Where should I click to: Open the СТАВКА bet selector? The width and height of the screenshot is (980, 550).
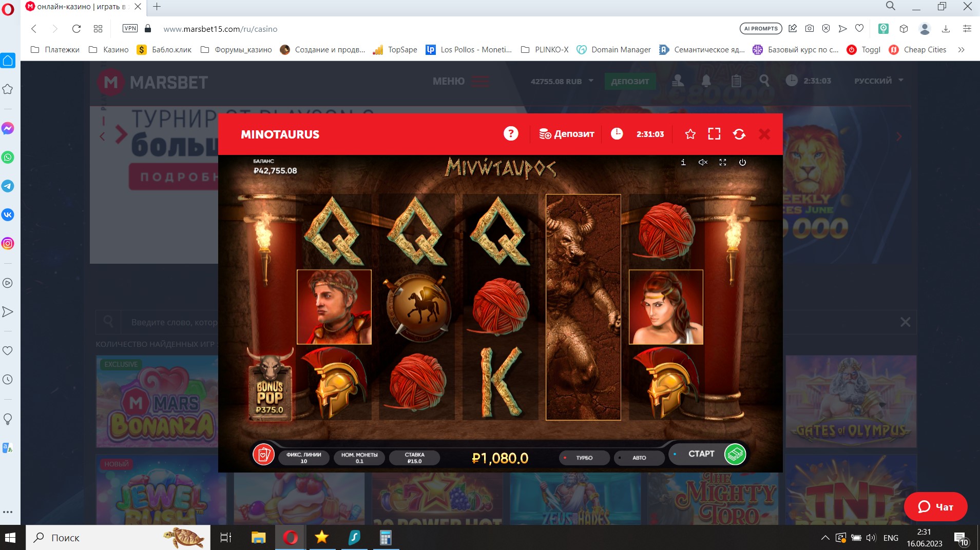pos(414,458)
